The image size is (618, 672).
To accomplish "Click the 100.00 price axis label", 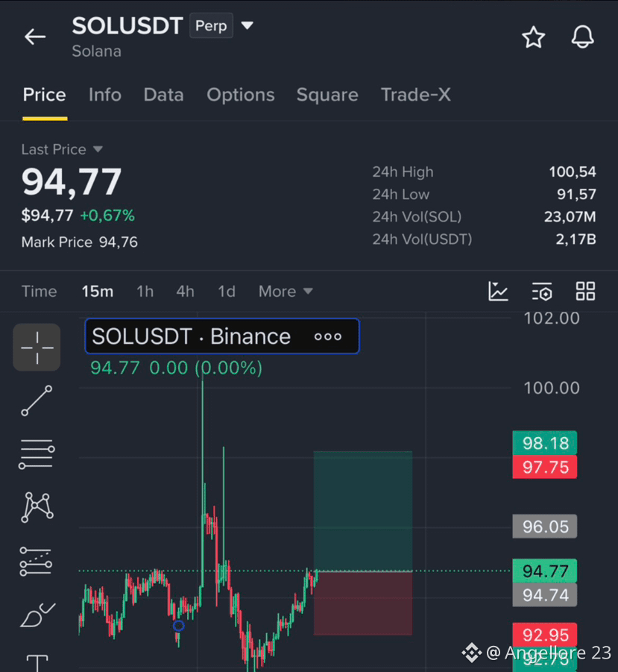I will (552, 388).
